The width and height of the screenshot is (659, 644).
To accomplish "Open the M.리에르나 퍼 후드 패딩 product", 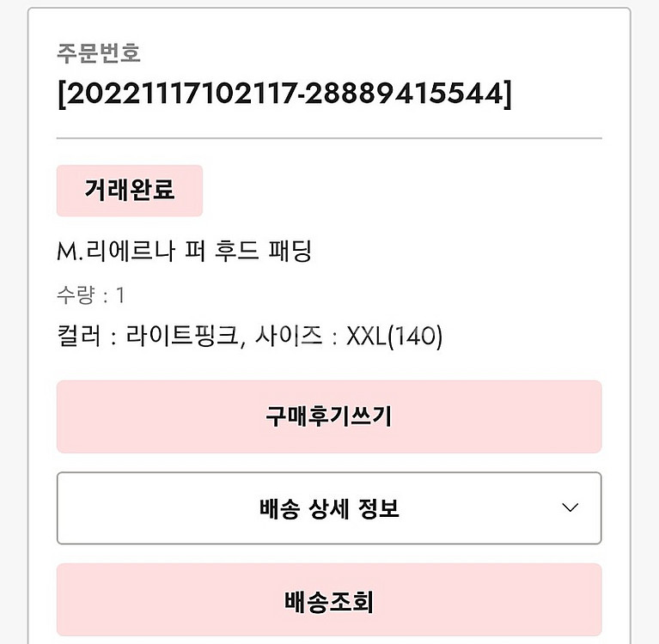I will pyautogui.click(x=183, y=252).
